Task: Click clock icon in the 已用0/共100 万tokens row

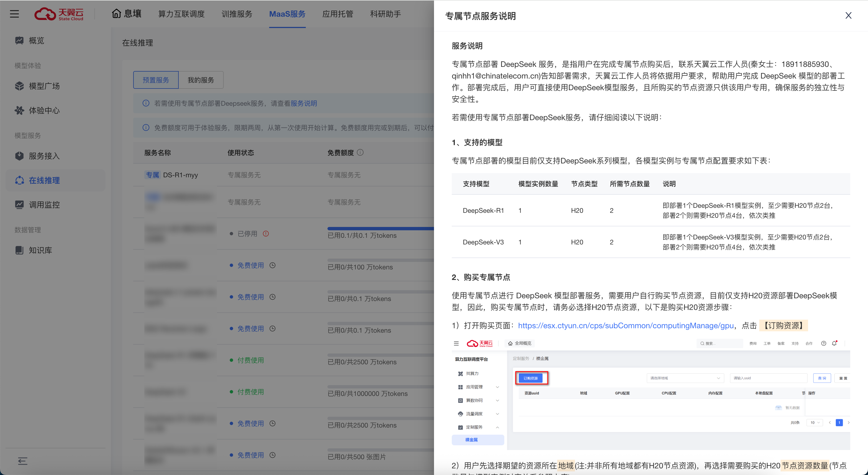Action: [x=272, y=265]
